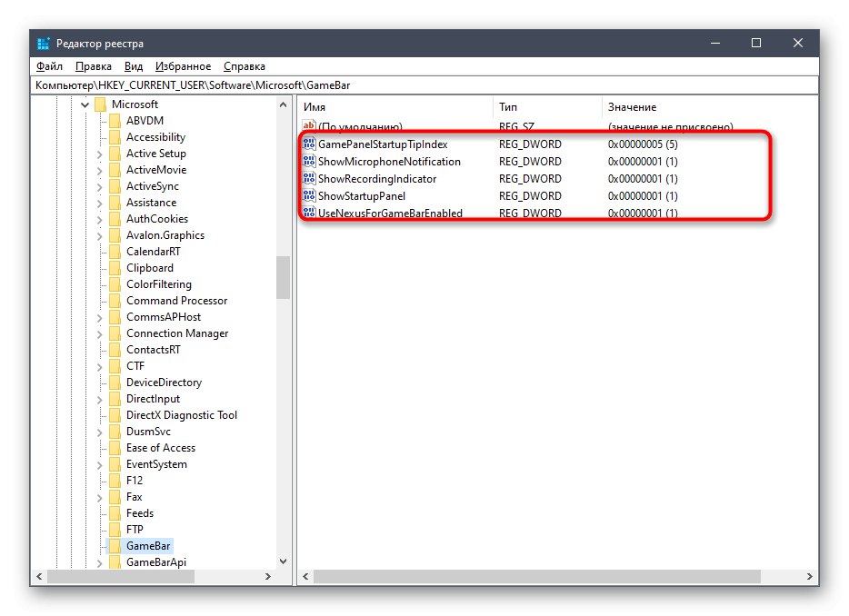Viewport: 849px width, 616px height.
Task: Click the ContactsRT folder icon
Action: point(115,350)
